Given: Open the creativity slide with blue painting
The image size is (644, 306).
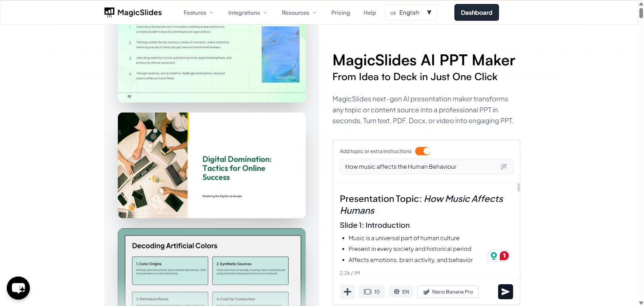Looking at the screenshot, I should (x=212, y=63).
